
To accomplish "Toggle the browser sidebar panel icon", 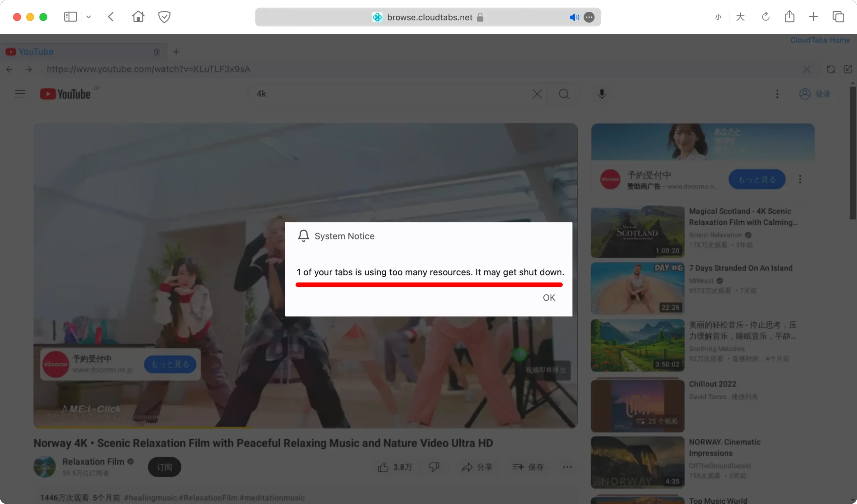I will pyautogui.click(x=70, y=17).
